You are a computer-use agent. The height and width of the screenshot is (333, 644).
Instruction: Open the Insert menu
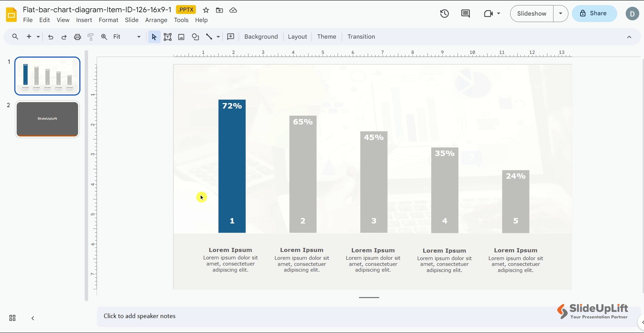(84, 20)
